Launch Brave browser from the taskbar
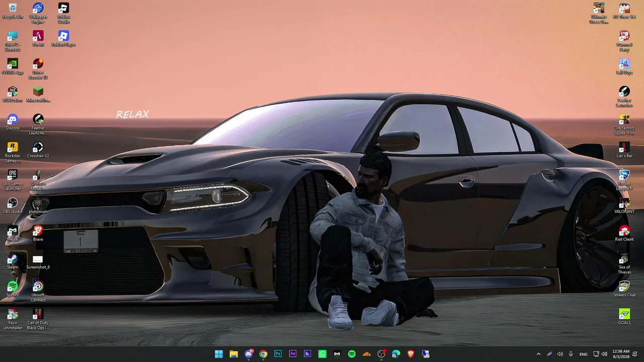The height and width of the screenshot is (362, 644). pos(411,354)
